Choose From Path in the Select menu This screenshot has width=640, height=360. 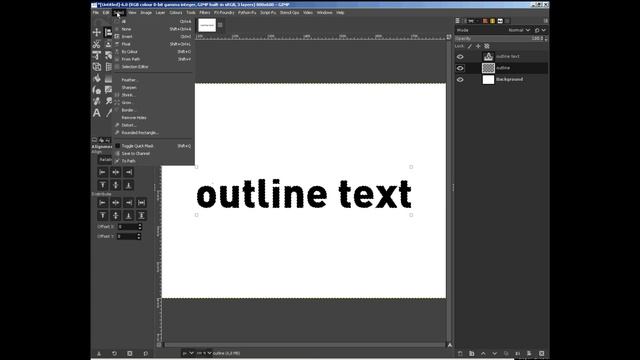pos(153,59)
